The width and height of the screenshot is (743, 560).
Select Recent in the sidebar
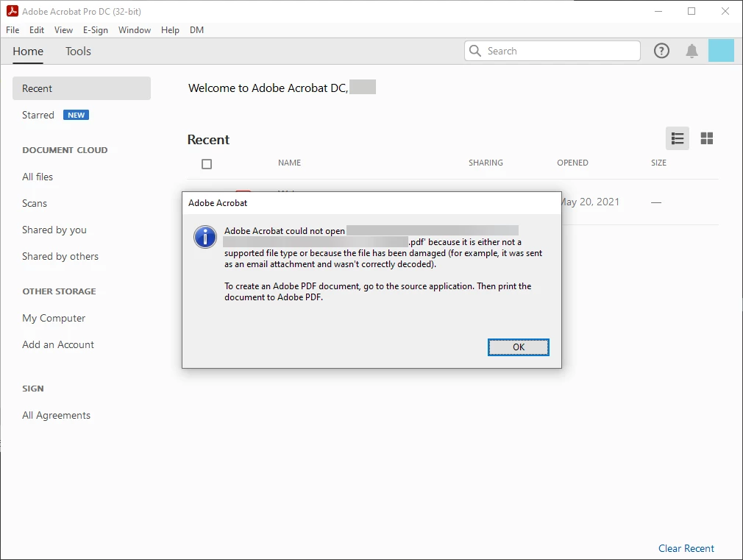tap(82, 88)
